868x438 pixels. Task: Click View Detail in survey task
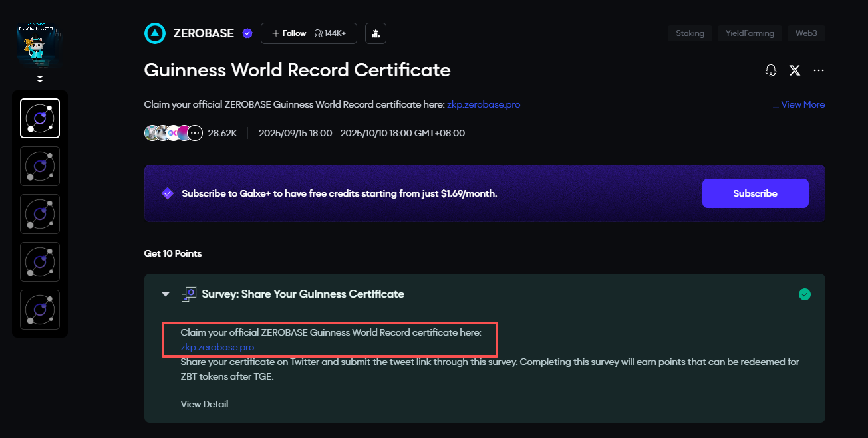[x=204, y=404]
